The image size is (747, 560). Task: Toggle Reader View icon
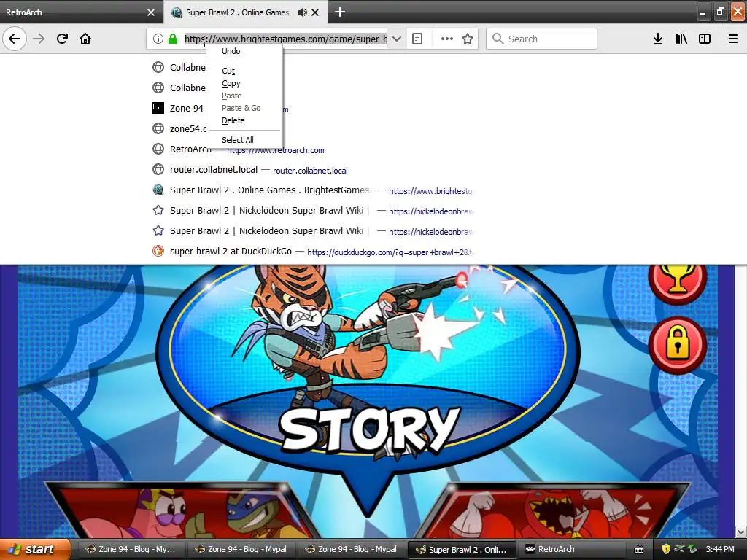click(x=417, y=39)
